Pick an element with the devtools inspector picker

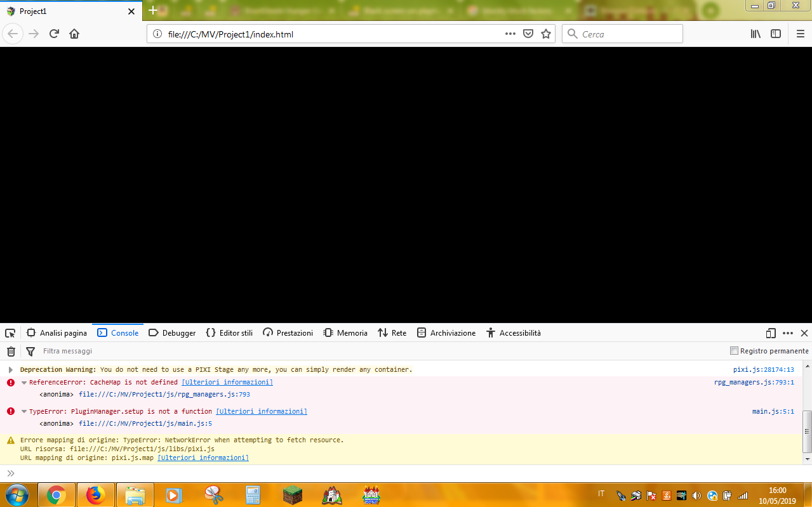10,333
